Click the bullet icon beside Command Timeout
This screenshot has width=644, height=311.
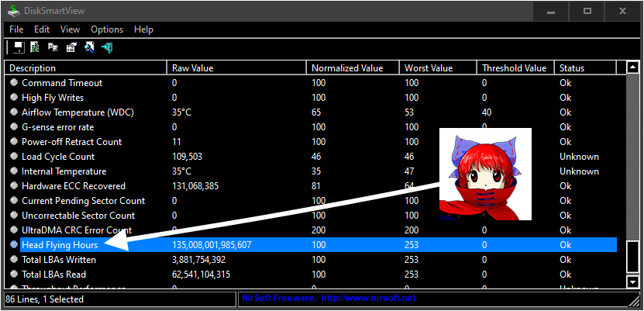click(13, 83)
